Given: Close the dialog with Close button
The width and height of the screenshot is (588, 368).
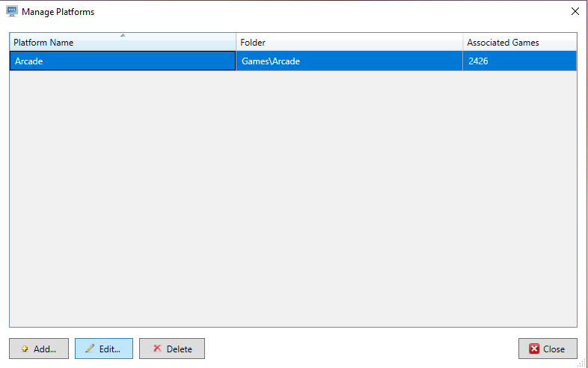Looking at the screenshot, I should click(548, 349).
